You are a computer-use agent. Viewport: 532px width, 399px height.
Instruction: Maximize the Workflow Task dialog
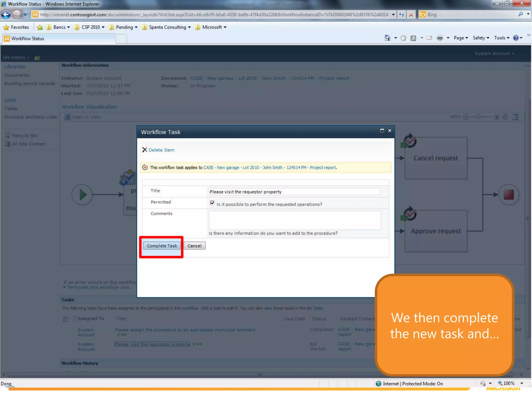point(382,131)
